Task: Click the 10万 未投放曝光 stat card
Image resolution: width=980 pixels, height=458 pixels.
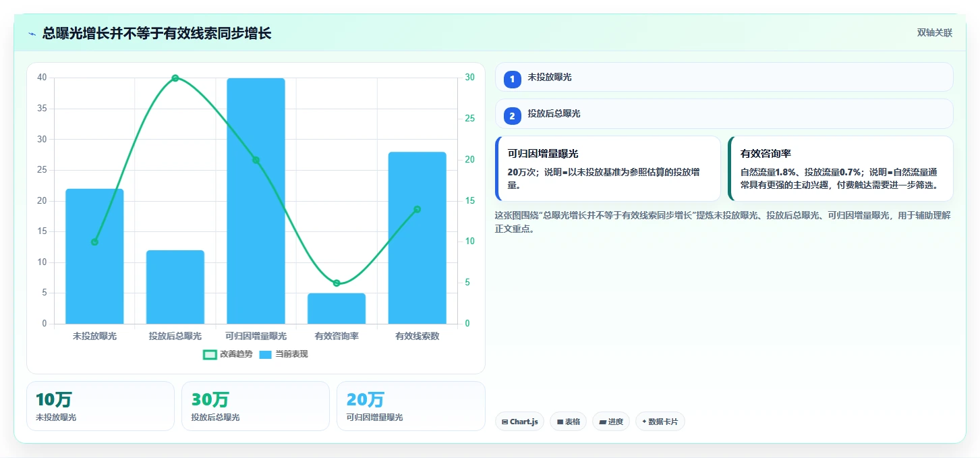Action: click(100, 406)
